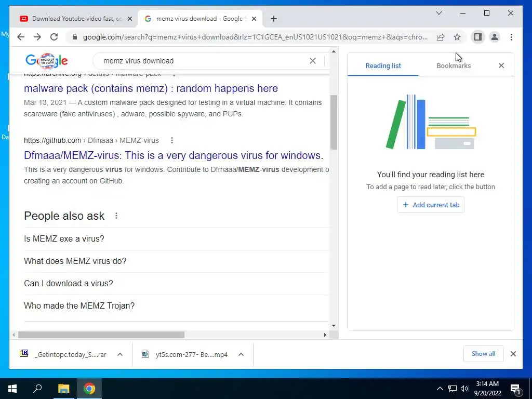Screen dimensions: 532x399
Task: Reload the Google search page
Action: [x=54, y=37]
